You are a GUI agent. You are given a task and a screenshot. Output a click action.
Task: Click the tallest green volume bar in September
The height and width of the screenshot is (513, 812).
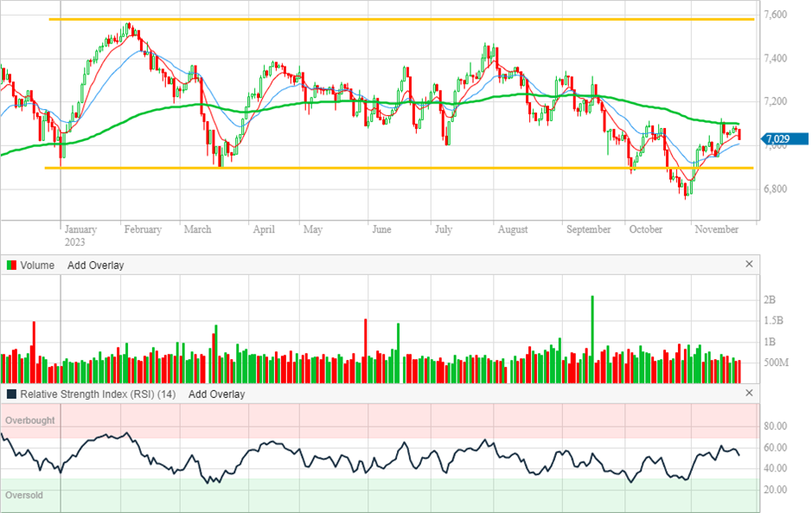point(592,337)
